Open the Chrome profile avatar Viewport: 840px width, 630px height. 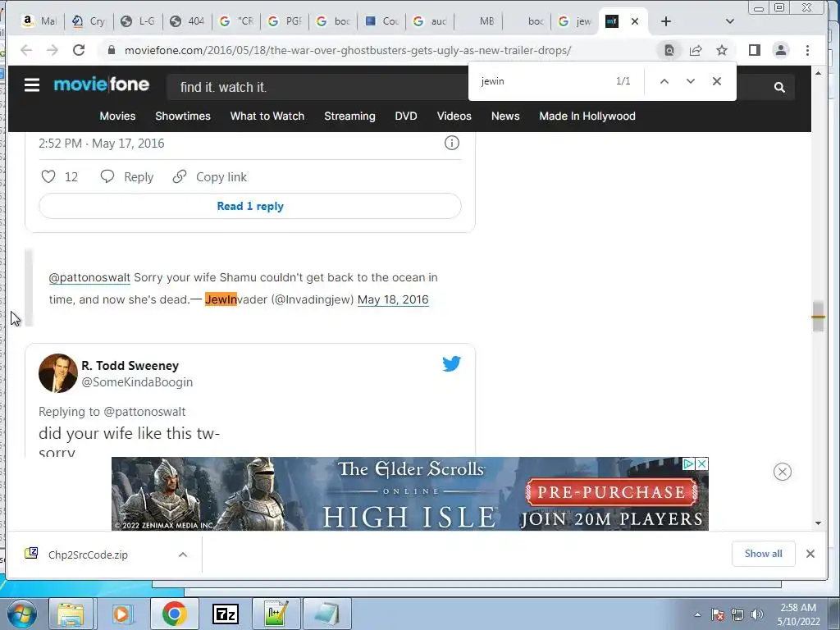pos(781,50)
